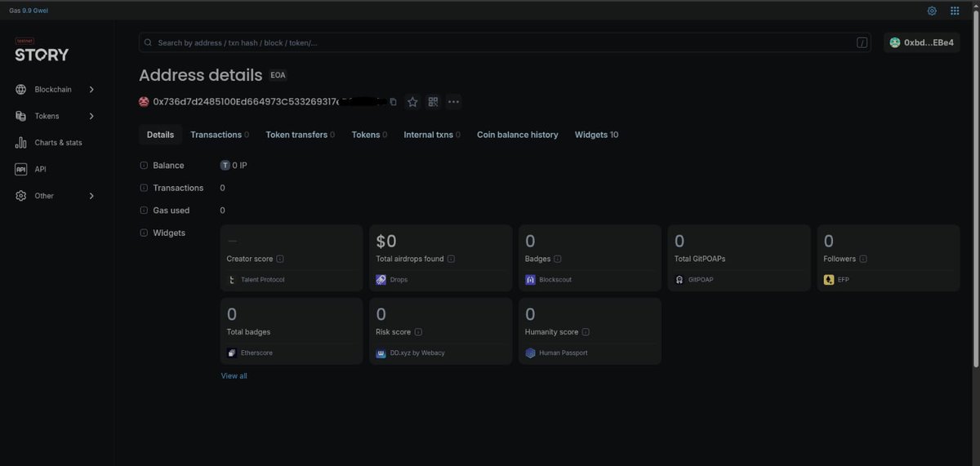Click the Drops logo icon
The height and width of the screenshot is (466, 980).
[x=381, y=280]
